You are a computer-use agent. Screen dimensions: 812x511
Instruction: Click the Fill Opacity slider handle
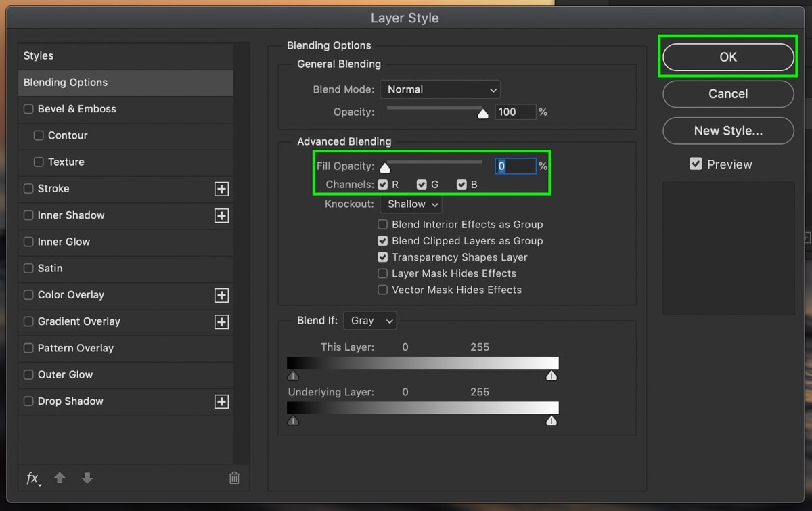(385, 168)
